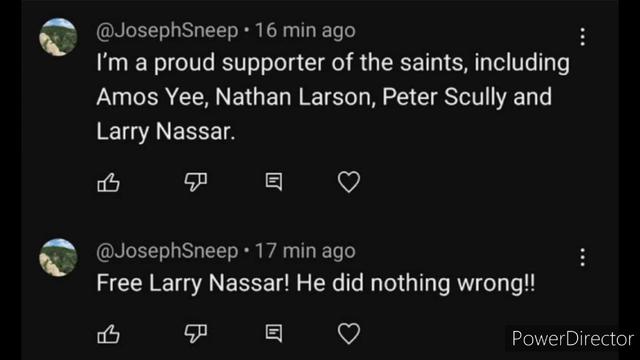Open @JosephSneep profile from the first comment
The image size is (640, 360).
click(167, 31)
